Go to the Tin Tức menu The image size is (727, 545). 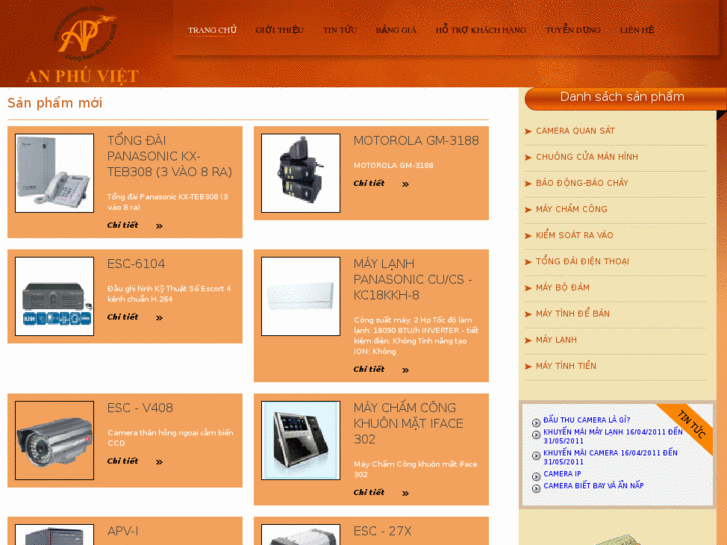339,30
